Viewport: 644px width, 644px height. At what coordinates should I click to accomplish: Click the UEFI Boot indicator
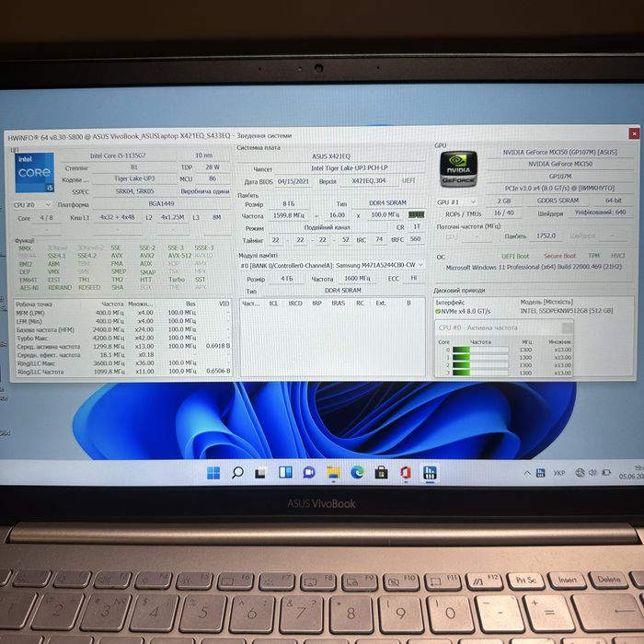coord(515,257)
